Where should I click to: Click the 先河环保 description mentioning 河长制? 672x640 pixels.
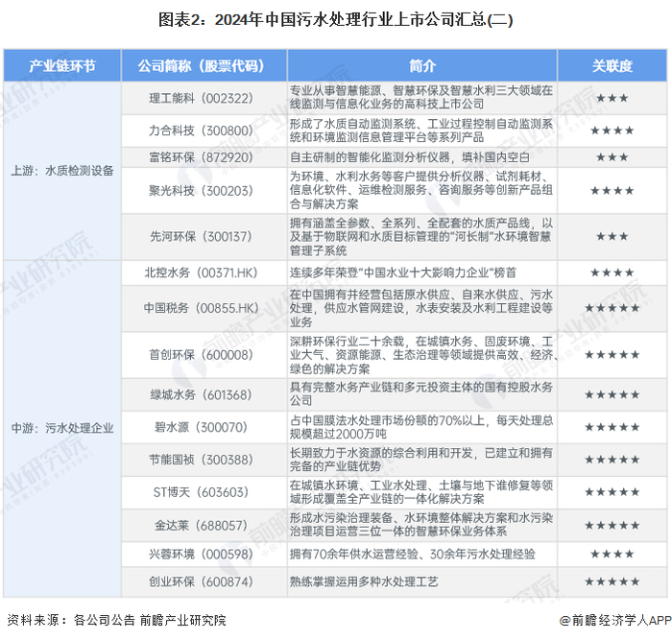pos(421,236)
